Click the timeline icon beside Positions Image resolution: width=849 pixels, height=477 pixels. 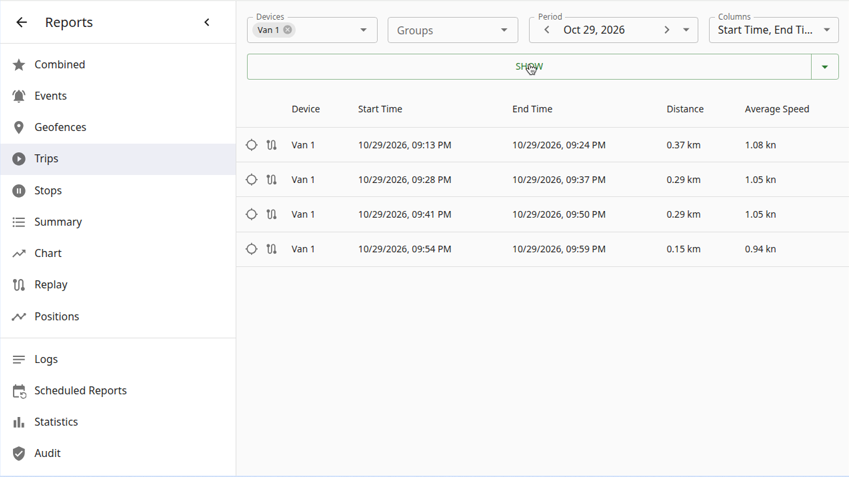point(19,316)
